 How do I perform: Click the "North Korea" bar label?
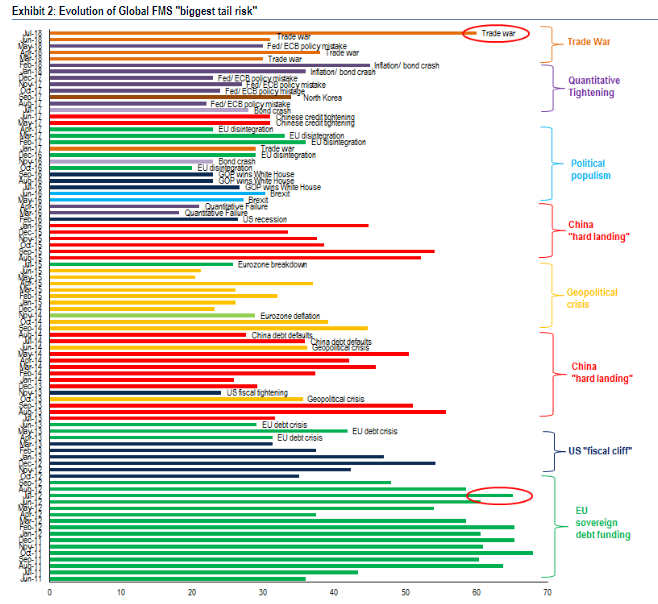point(324,98)
